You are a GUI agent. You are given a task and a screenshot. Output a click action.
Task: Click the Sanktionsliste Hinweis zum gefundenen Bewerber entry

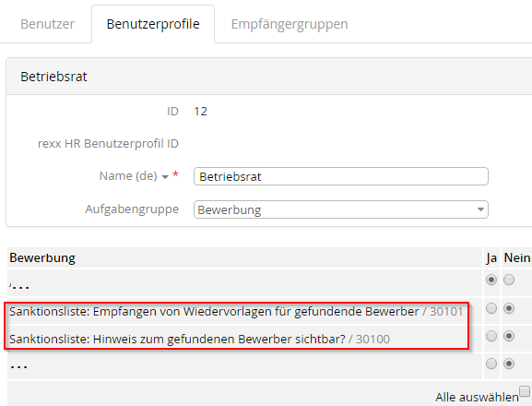click(x=199, y=339)
